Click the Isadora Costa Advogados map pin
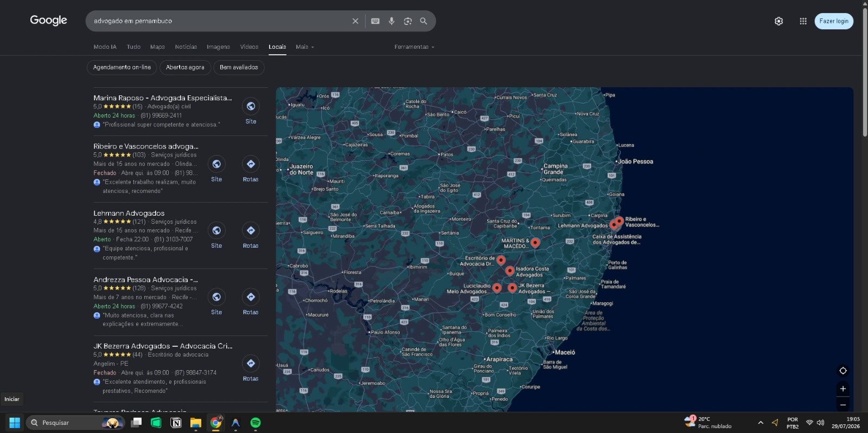 click(x=509, y=270)
